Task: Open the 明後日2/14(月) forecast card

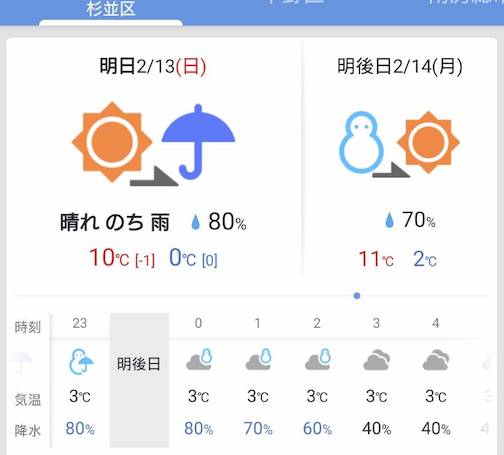Action: pos(399,157)
